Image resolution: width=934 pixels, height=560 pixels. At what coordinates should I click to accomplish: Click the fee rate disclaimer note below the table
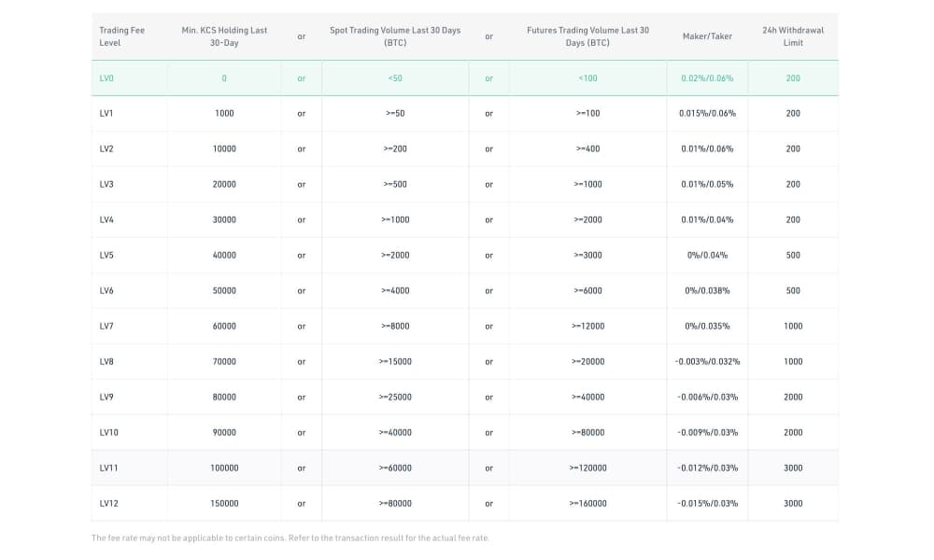point(290,538)
